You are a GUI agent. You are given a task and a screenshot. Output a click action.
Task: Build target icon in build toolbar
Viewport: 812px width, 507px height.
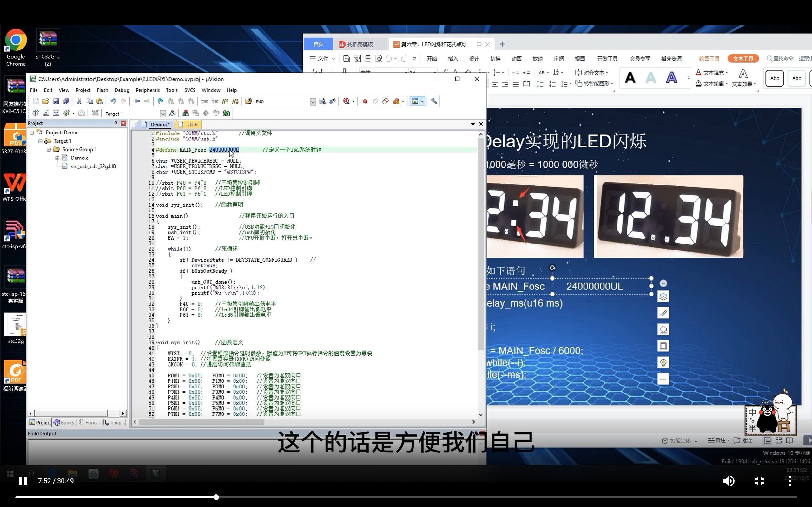click(46, 113)
